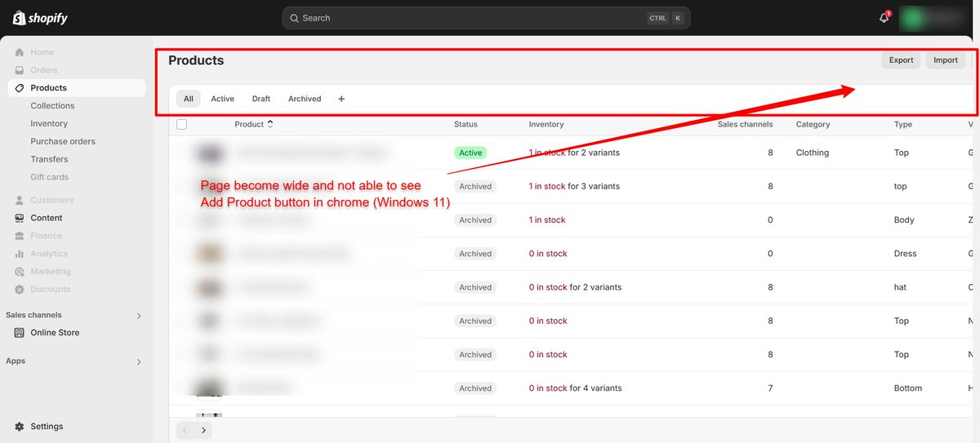Expand the Apps section

pos(139,361)
